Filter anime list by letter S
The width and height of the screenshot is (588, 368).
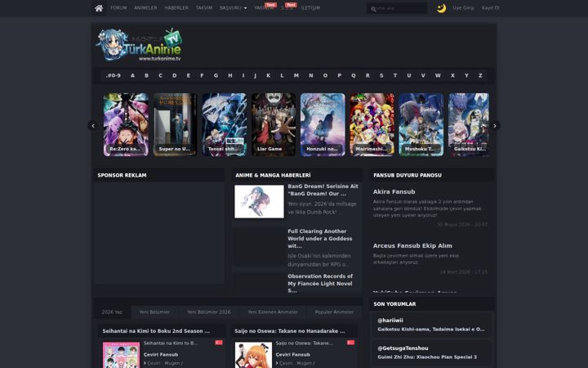tap(381, 75)
